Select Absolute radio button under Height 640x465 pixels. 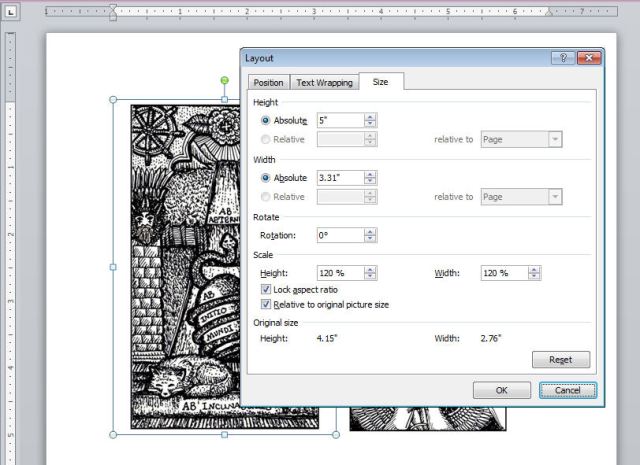[x=265, y=120]
